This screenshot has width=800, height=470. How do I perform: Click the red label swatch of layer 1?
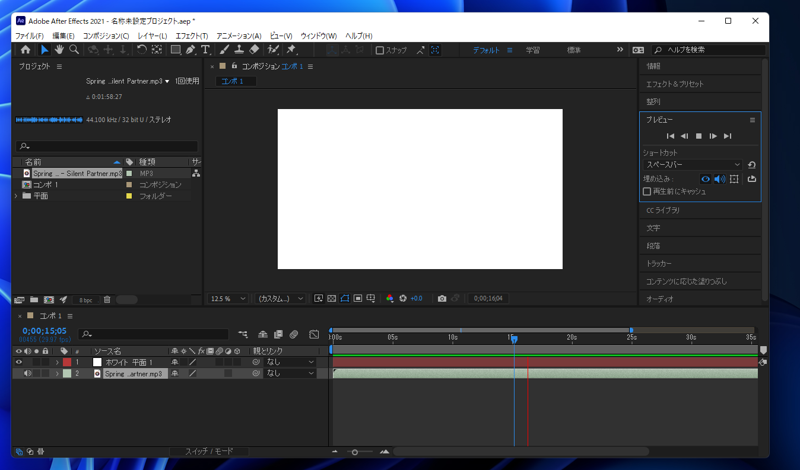pos(67,362)
